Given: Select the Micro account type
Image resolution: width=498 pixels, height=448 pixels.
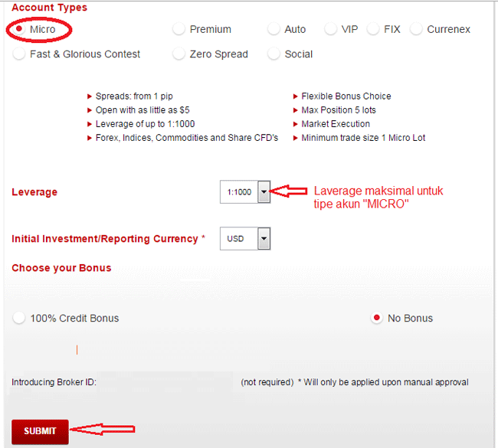Looking at the screenshot, I should pyautogui.click(x=19, y=29).
